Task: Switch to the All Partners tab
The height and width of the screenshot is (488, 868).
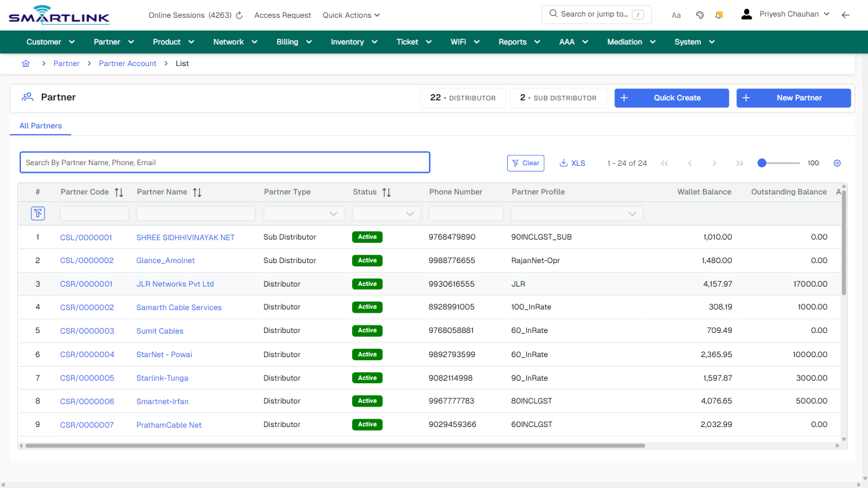Action: click(x=40, y=126)
